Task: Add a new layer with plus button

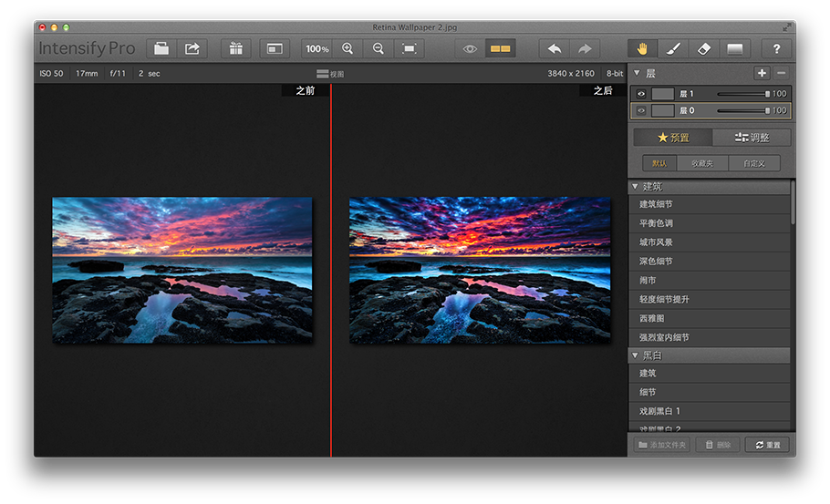Action: tap(762, 73)
